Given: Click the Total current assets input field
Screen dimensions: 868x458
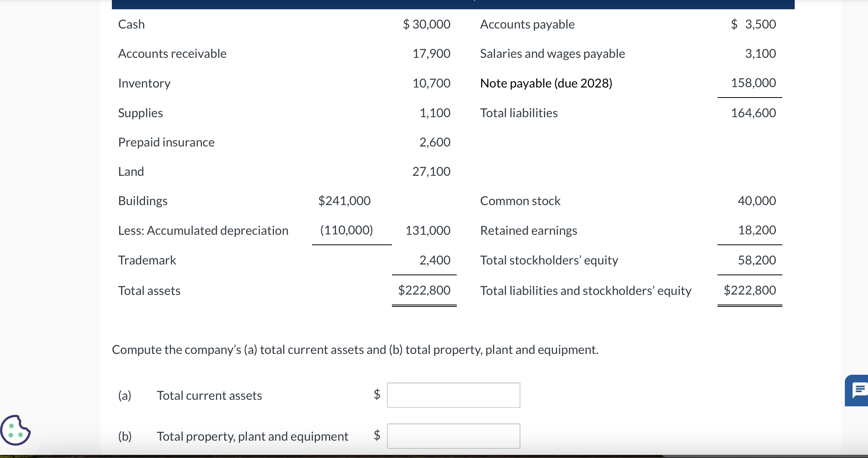Looking at the screenshot, I should tap(453, 395).
